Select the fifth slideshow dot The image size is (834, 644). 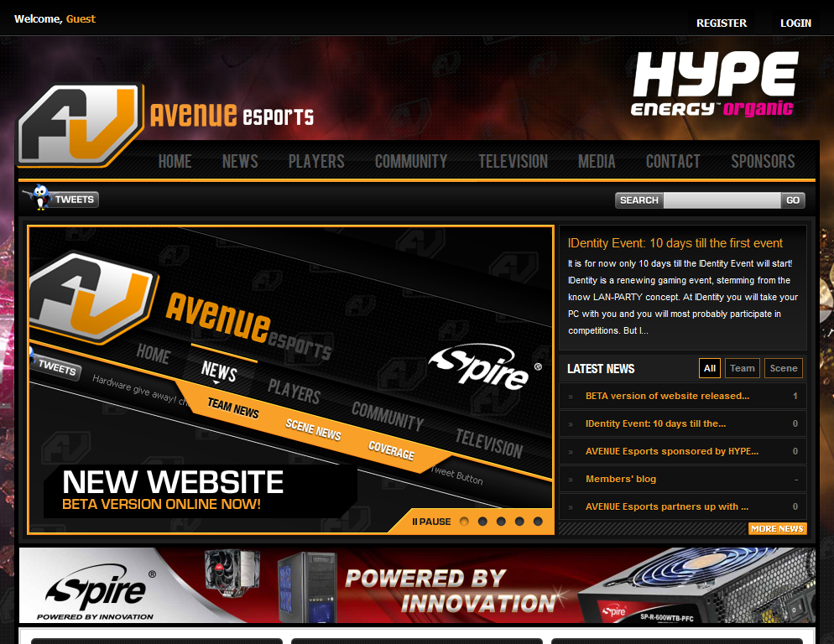[539, 522]
